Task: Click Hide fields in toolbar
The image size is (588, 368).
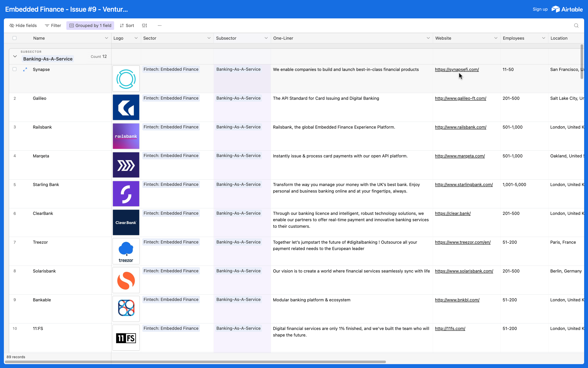Action: pyautogui.click(x=23, y=26)
